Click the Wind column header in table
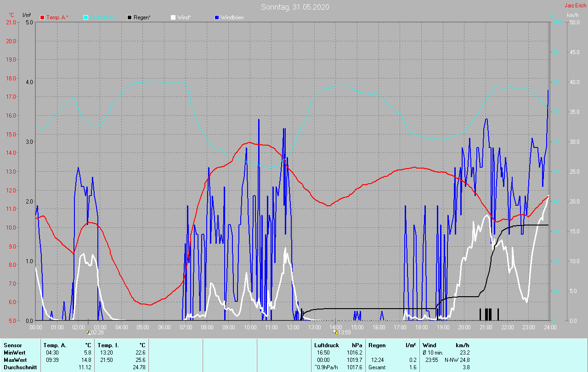Image resolution: width=588 pixels, height=372 pixels. click(x=429, y=345)
